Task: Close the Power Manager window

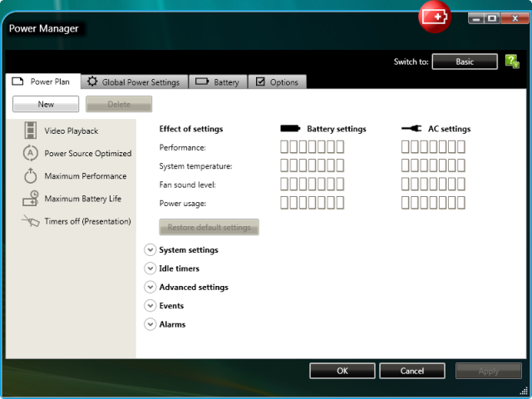Action: click(x=515, y=18)
